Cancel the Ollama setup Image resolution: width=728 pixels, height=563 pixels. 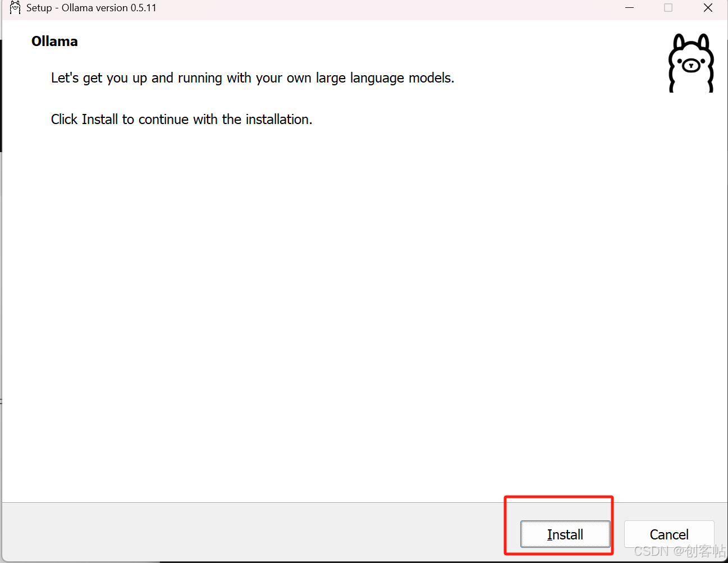(669, 534)
